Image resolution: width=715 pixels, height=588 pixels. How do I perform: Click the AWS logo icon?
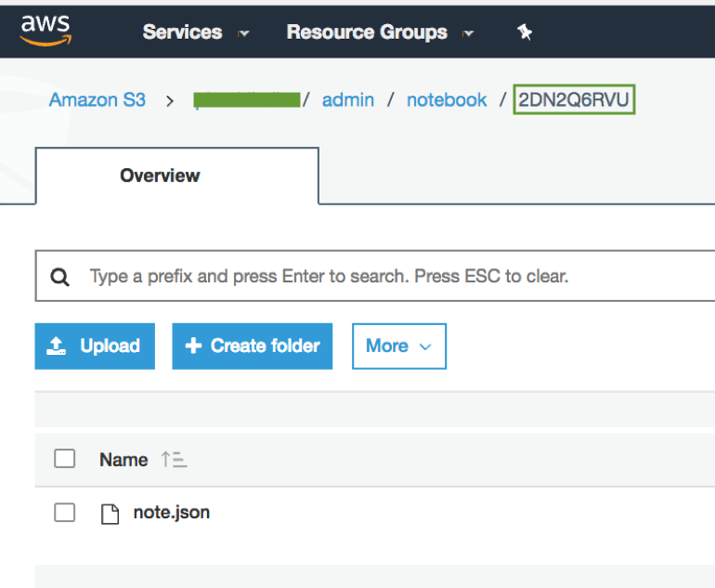click(x=45, y=29)
